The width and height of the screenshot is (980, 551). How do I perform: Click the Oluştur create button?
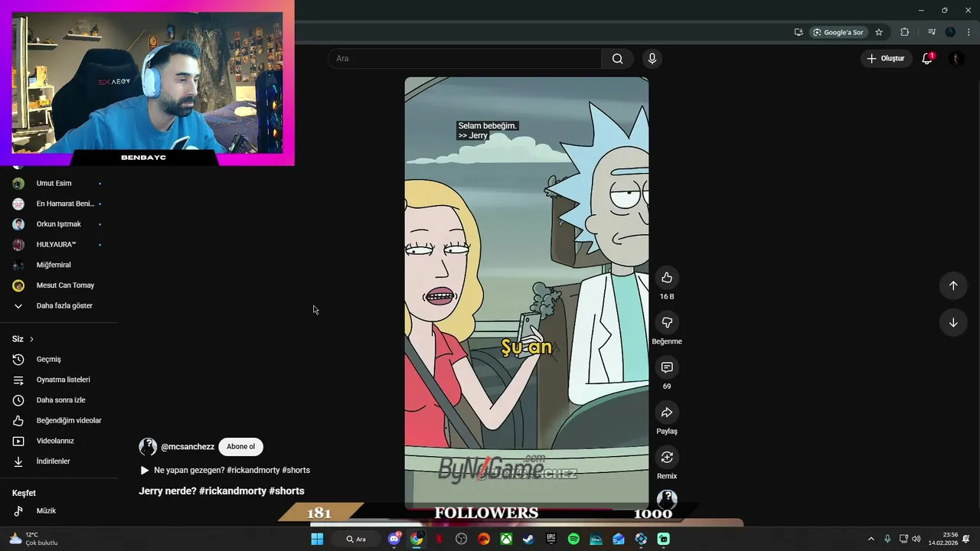pyautogui.click(x=886, y=59)
